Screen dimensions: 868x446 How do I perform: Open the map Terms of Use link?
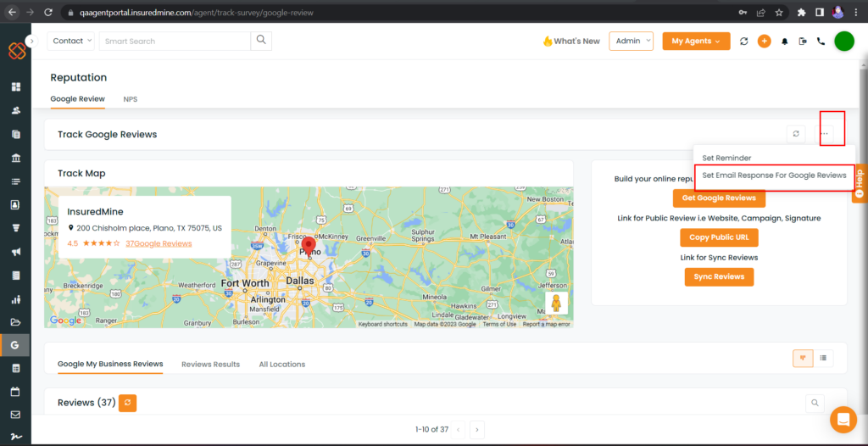[499, 325]
